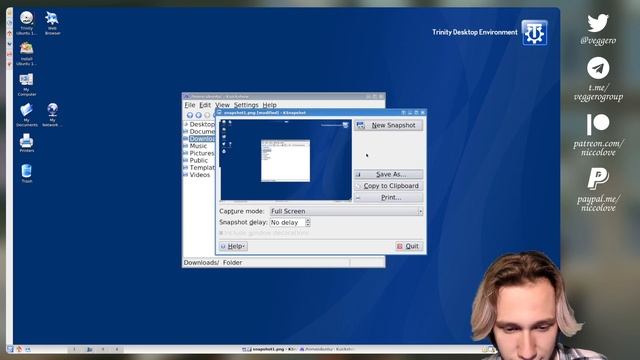Image resolution: width=640 pixels, height=360 pixels.
Task: Open the File menu in Konqueror
Action: coord(190,105)
